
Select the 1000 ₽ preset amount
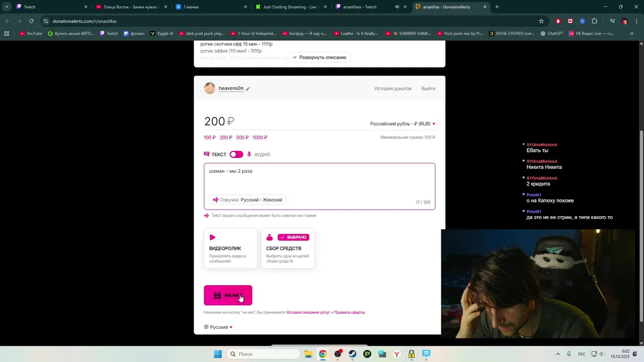coord(260,137)
